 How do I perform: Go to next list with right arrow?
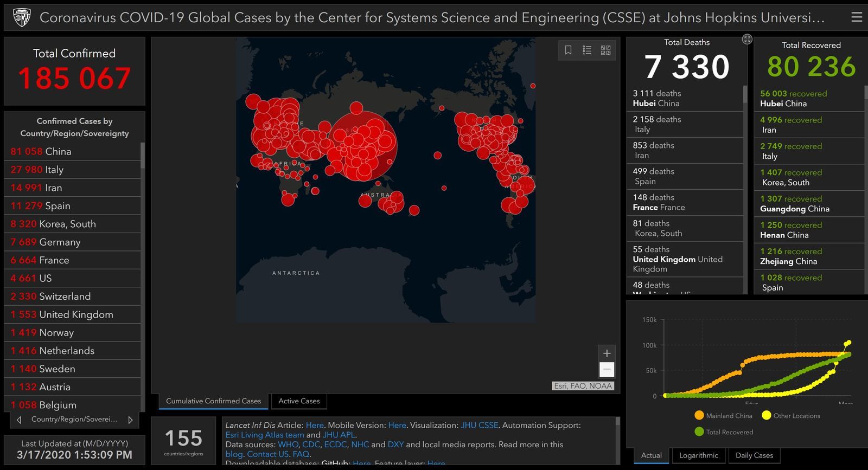point(130,420)
